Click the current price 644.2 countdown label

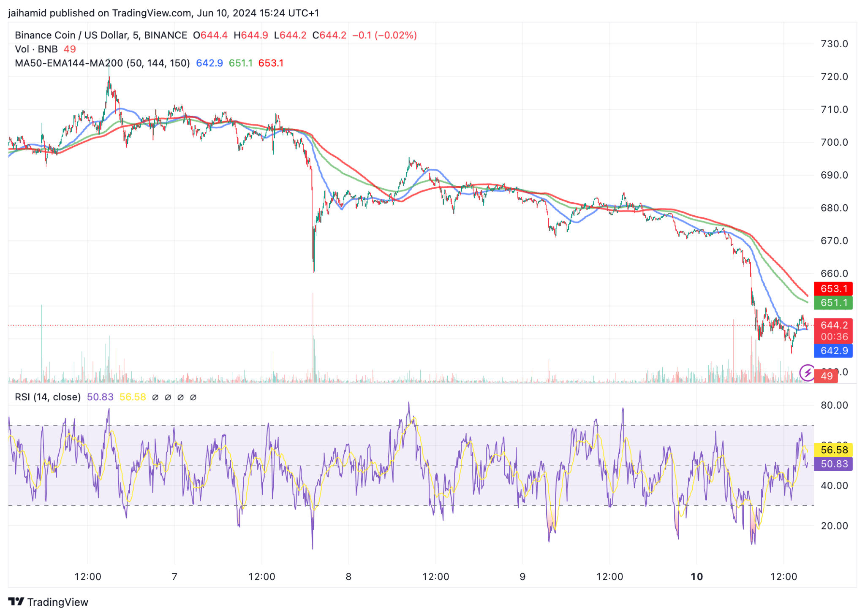tap(833, 331)
